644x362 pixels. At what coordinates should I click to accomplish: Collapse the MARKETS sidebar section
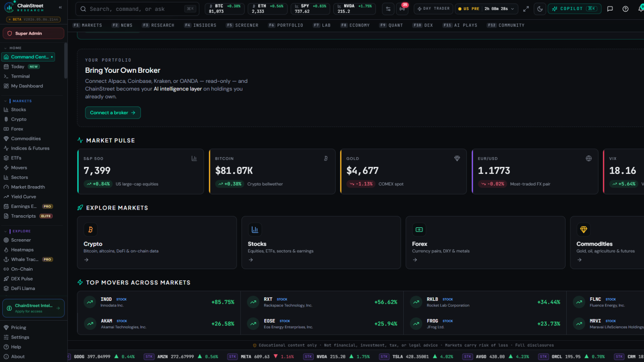[18, 101]
